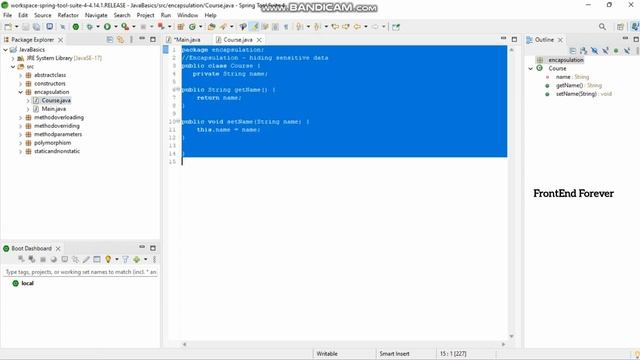
Task: Click the Open Perspective icon
Action: tap(620, 27)
